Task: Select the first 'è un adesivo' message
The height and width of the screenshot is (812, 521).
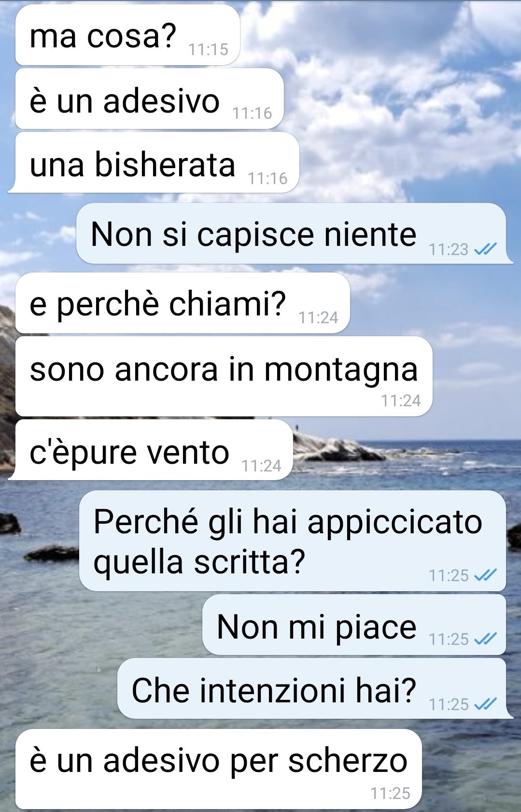Action: tap(149, 100)
